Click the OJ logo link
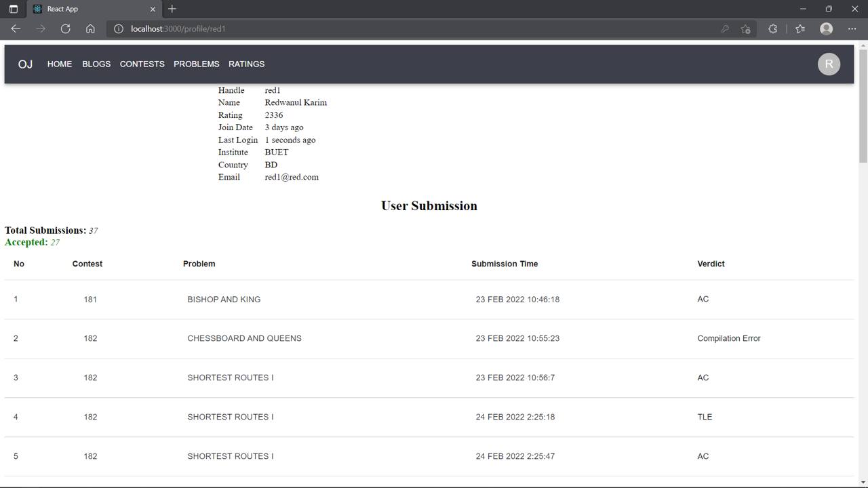Viewport: 868px width, 488px height. pyautogui.click(x=25, y=64)
